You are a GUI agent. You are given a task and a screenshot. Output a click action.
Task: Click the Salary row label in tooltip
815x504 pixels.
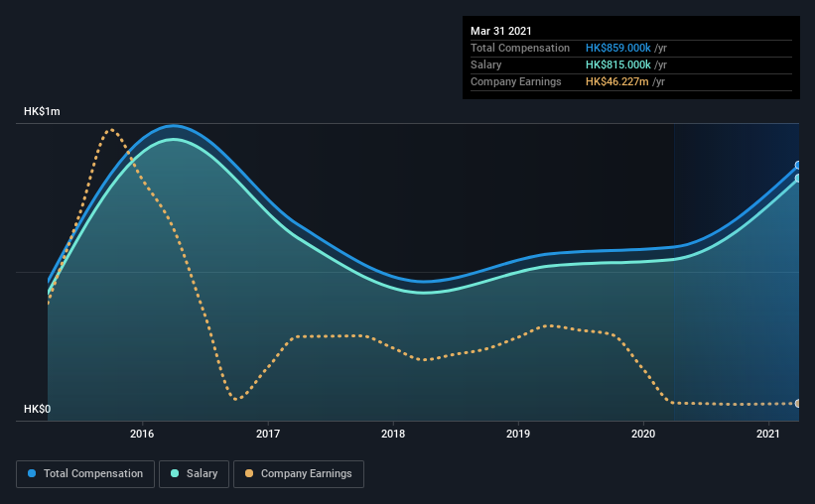486,64
